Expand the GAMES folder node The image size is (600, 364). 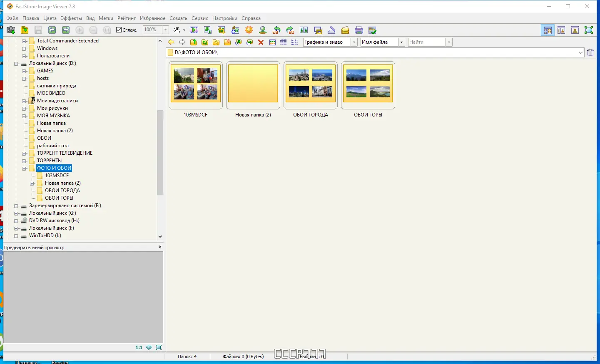click(24, 71)
